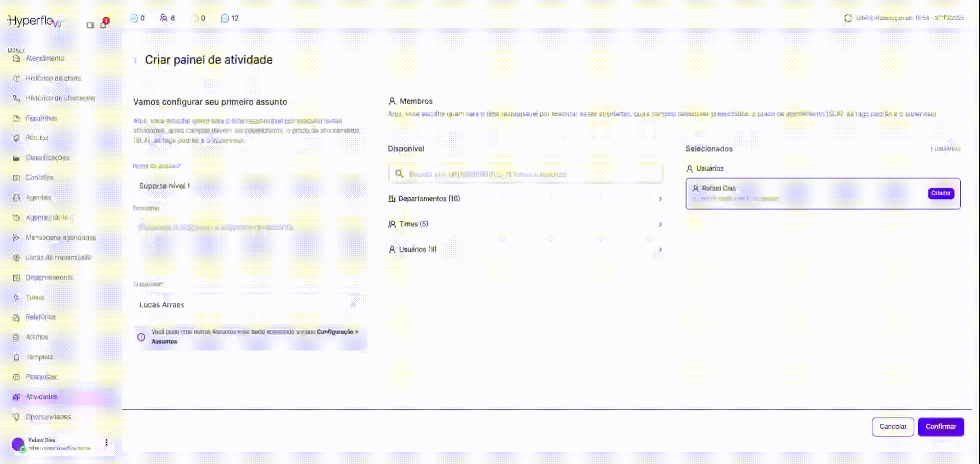Screen dimensions: 980x464
Task: Open Relatórios in the sidebar menu
Action: (x=41, y=317)
